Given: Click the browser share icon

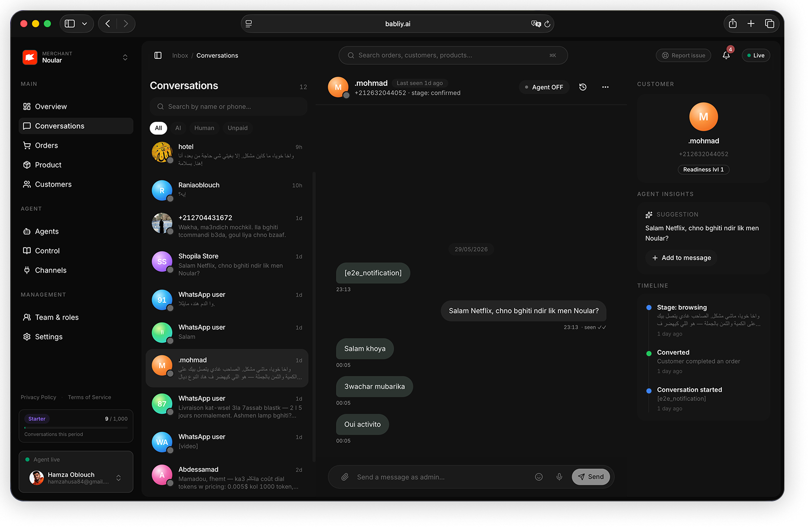Looking at the screenshot, I should tap(733, 24).
